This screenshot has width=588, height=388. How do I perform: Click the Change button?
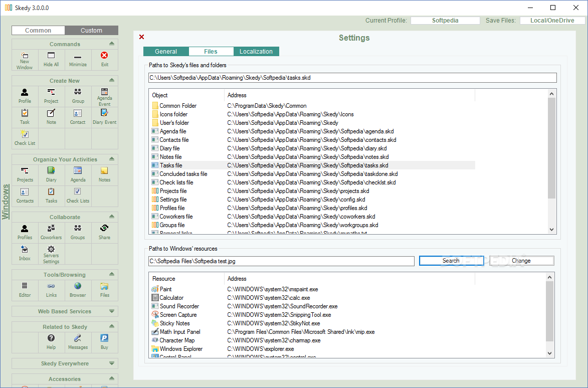[522, 261]
